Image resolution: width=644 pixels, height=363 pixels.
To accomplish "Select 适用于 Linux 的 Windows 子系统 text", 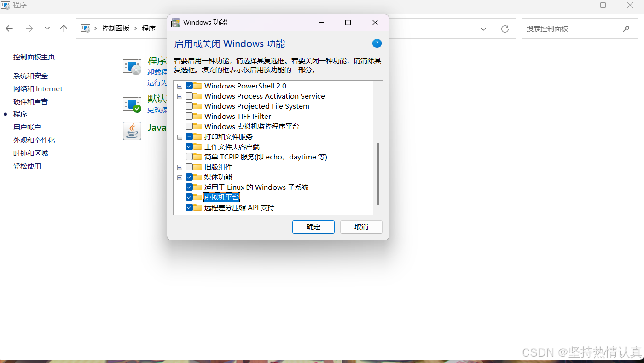I will [x=256, y=187].
